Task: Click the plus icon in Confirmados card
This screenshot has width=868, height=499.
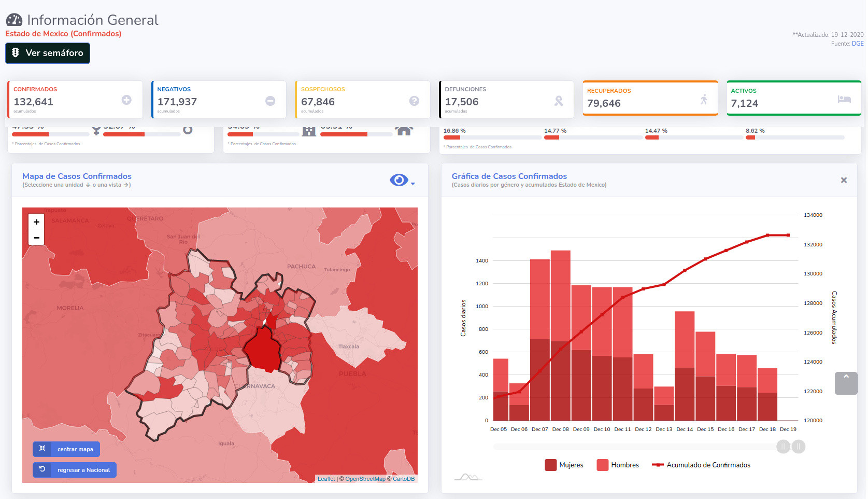Action: (126, 100)
